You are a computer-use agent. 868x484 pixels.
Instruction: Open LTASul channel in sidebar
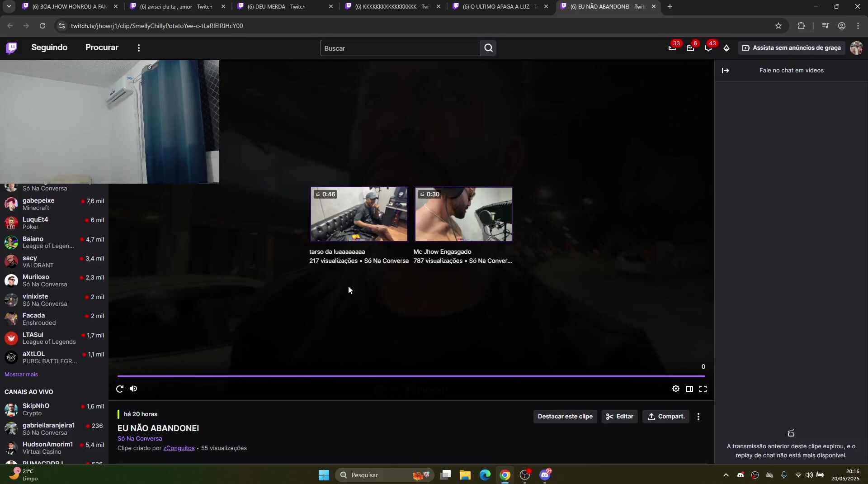coord(54,338)
